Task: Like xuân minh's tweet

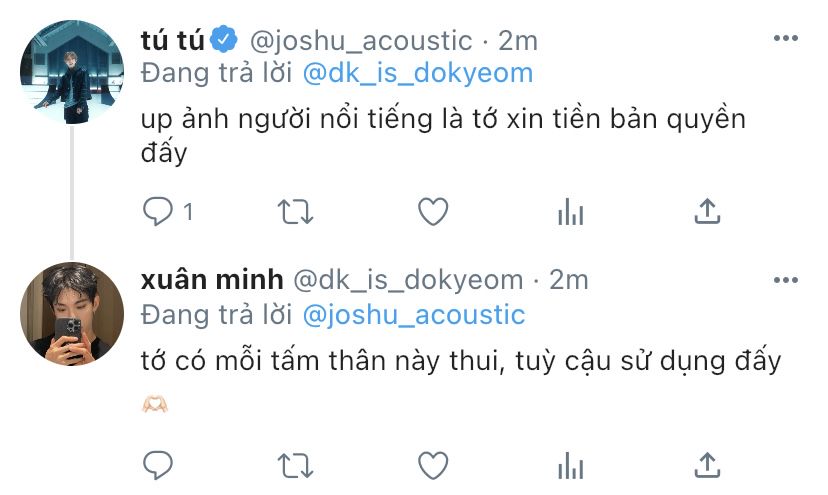Action: 433,465
